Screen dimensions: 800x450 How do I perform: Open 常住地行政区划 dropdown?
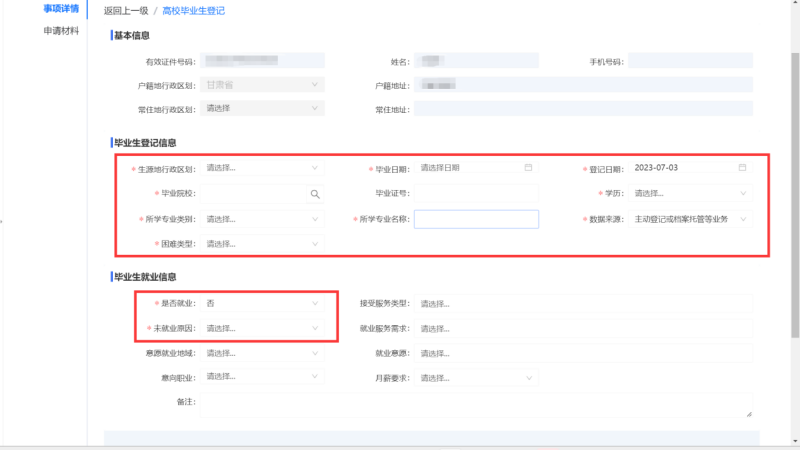(262, 108)
